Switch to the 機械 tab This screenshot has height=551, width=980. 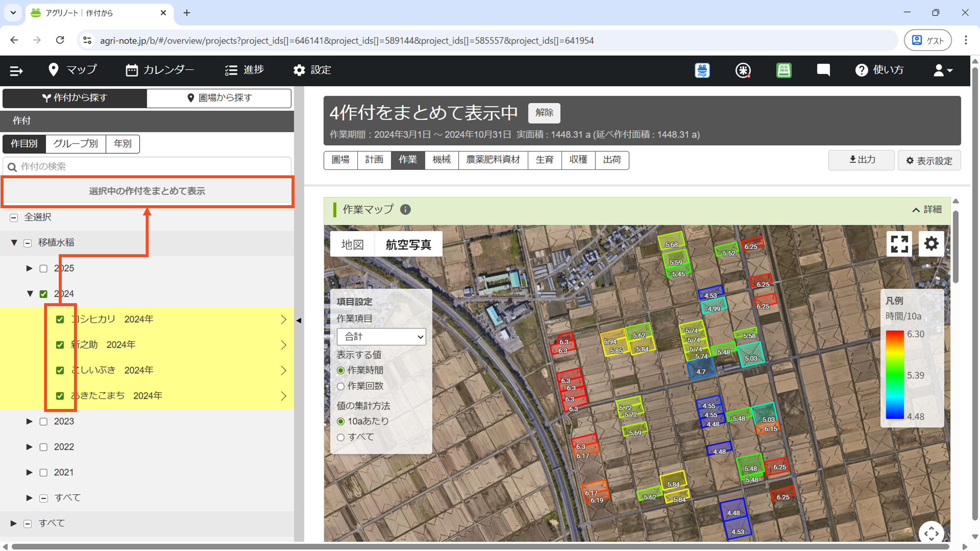click(x=441, y=160)
